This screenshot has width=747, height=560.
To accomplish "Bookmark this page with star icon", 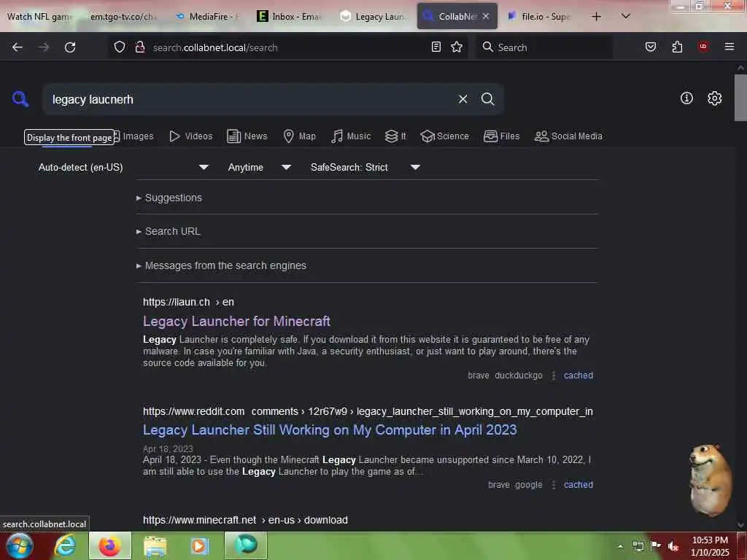I will (457, 47).
